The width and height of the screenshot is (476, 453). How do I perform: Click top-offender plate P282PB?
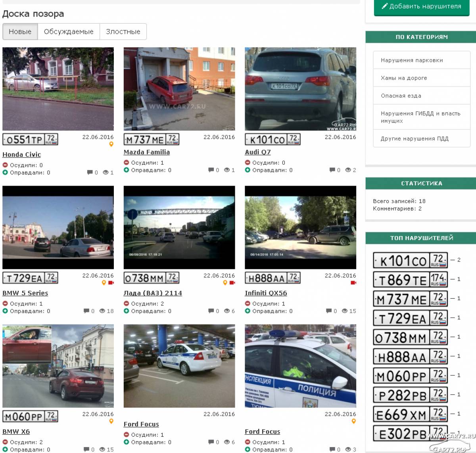[411, 395]
